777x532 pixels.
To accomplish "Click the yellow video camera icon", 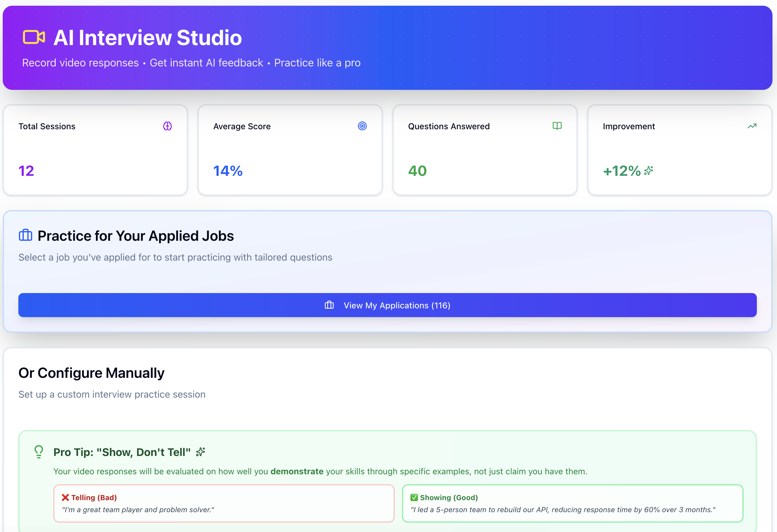I will pyautogui.click(x=34, y=37).
